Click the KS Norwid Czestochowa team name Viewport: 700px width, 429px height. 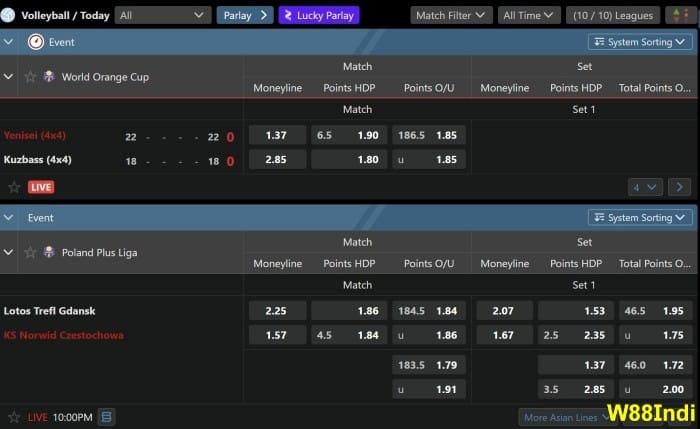63,335
